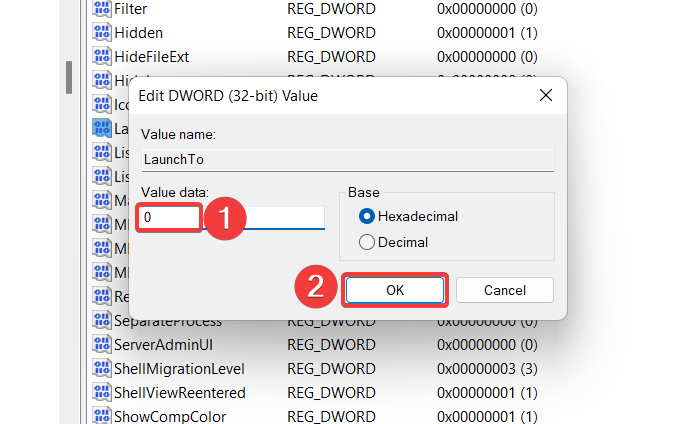This screenshot has width=684, height=424.
Task: Click the left pane vertical scrollbar
Action: pyautogui.click(x=68, y=77)
